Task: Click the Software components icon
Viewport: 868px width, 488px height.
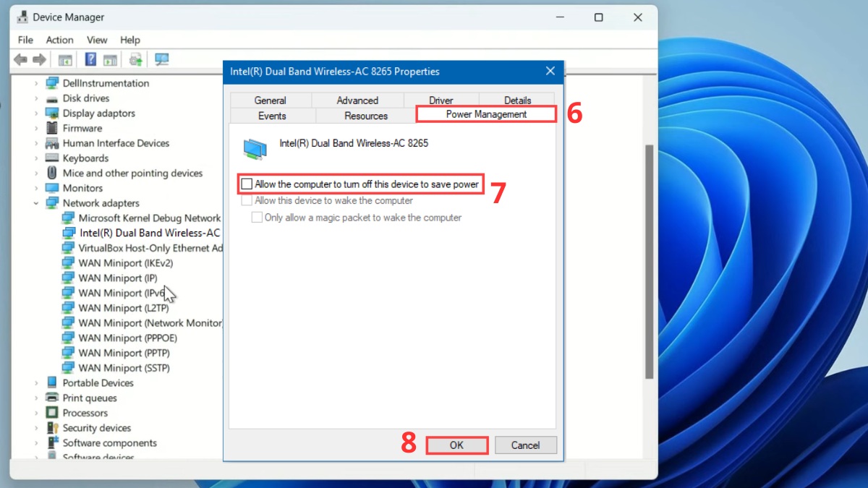Action: pyautogui.click(x=52, y=442)
